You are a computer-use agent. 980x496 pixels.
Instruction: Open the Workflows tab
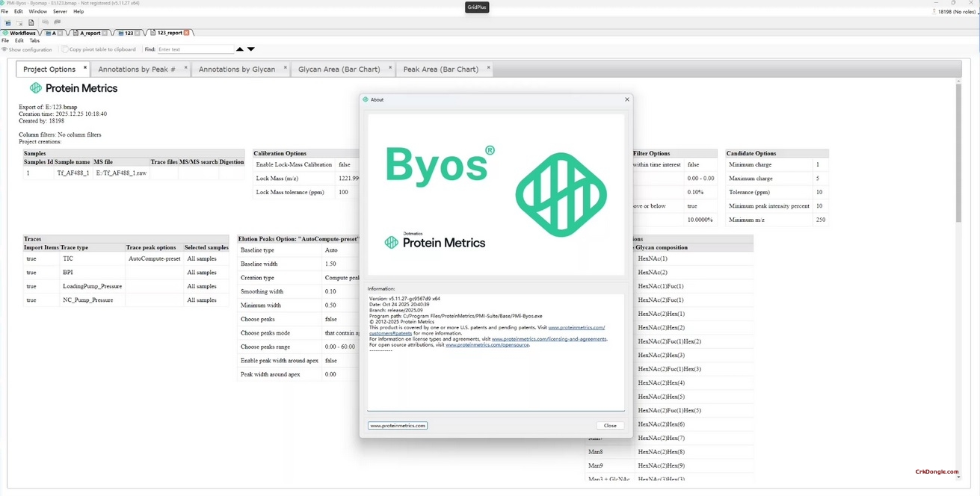21,33
